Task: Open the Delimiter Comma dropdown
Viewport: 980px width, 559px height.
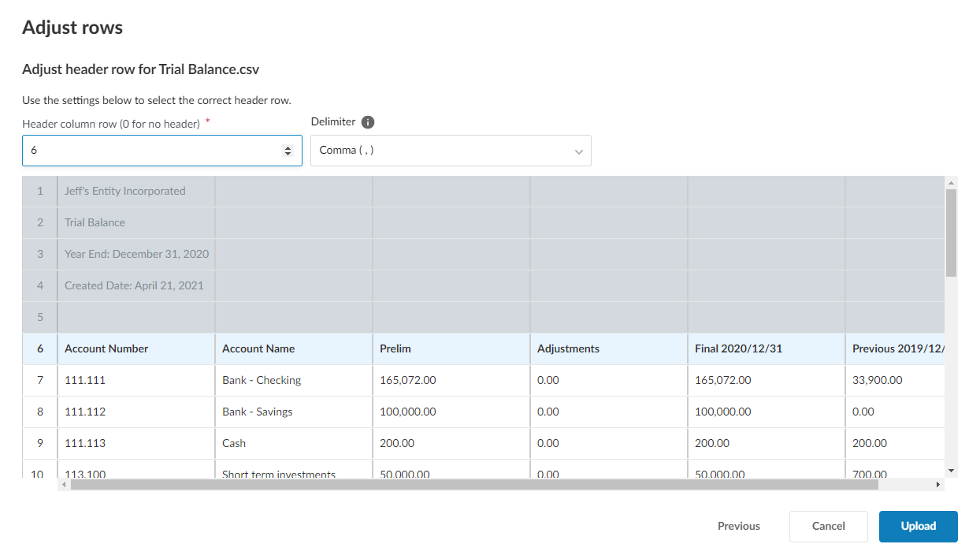Action: [x=451, y=151]
